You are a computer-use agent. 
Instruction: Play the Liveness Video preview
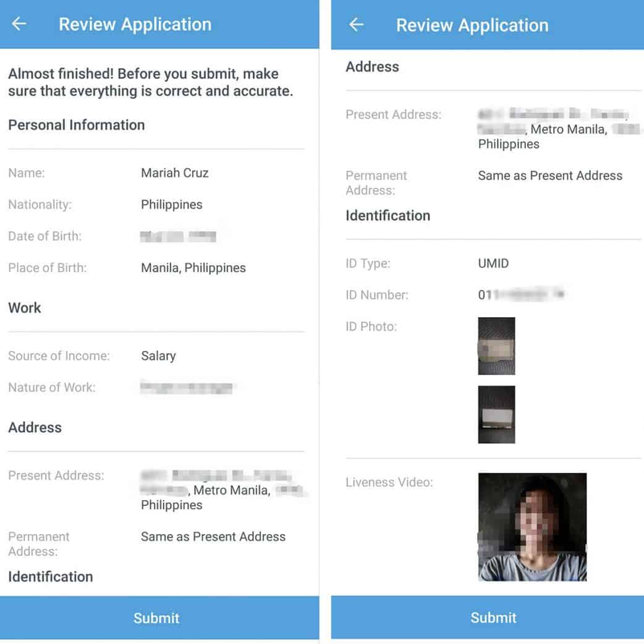coord(532,527)
